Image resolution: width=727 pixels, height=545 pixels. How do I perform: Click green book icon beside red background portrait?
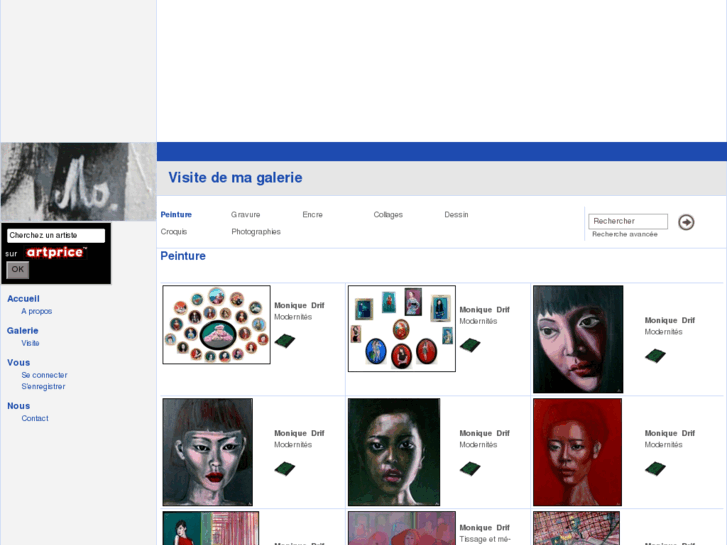(655, 468)
